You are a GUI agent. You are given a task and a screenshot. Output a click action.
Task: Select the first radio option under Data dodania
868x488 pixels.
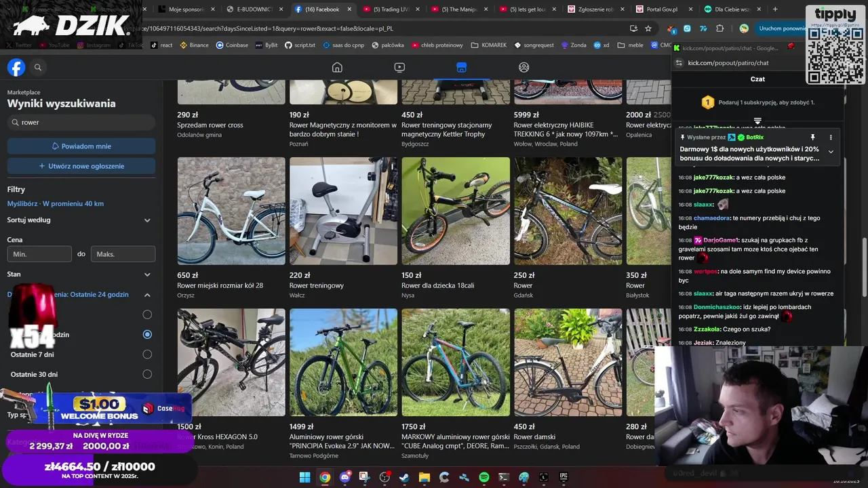[147, 314]
